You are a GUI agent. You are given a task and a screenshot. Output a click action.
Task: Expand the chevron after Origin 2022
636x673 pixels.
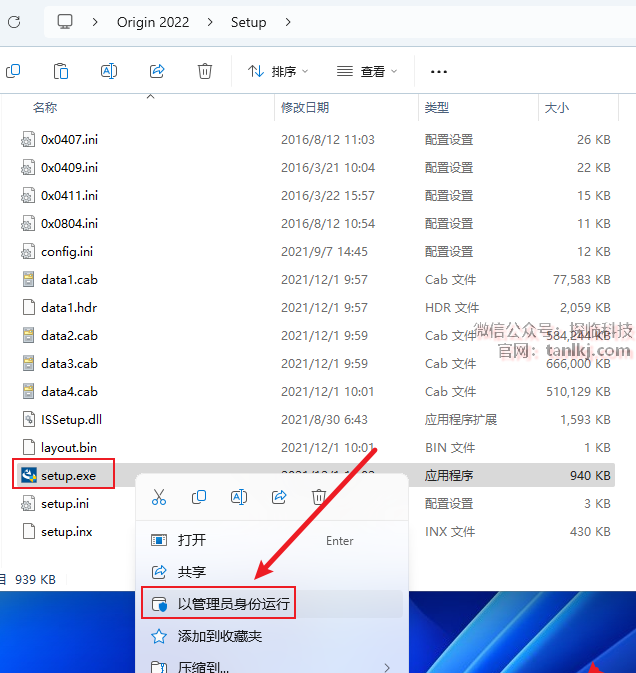click(210, 22)
